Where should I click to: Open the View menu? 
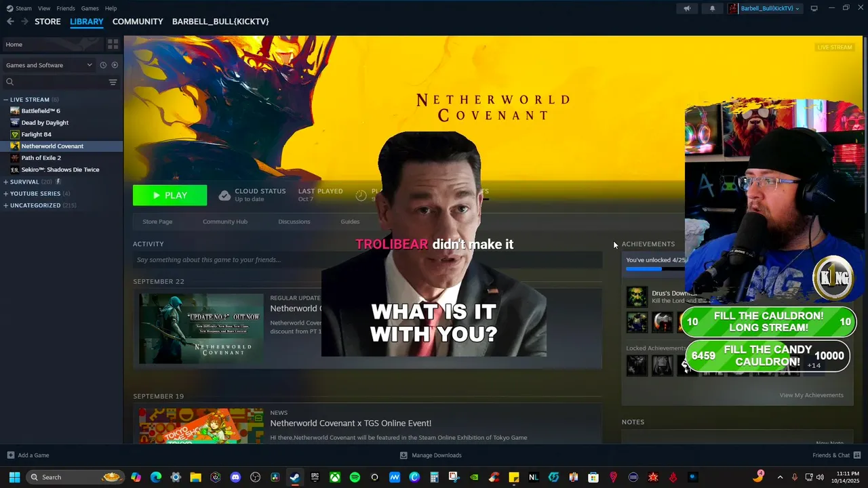[44, 8]
